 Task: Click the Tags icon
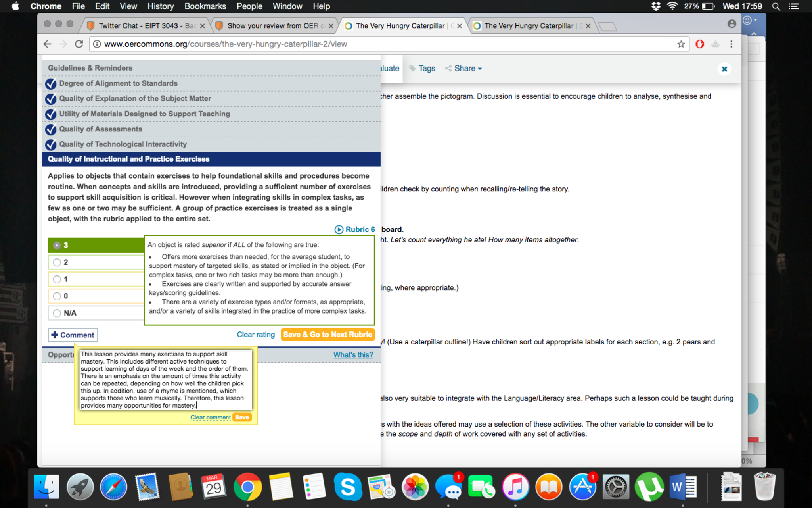click(x=412, y=68)
